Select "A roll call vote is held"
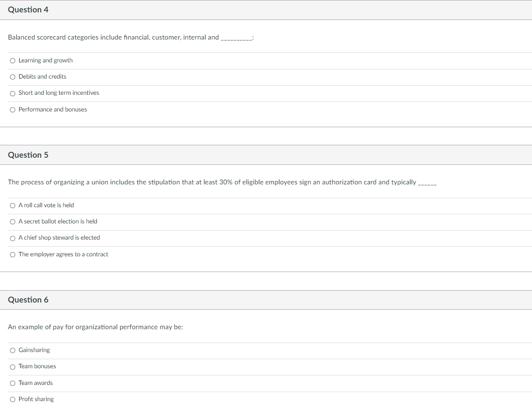Viewport: 532px width, 414px height. tap(12, 205)
